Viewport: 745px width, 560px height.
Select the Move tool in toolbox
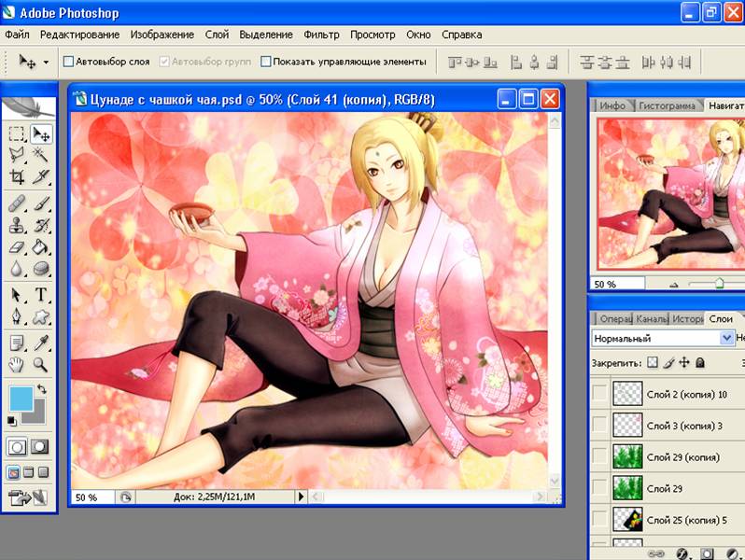point(41,134)
